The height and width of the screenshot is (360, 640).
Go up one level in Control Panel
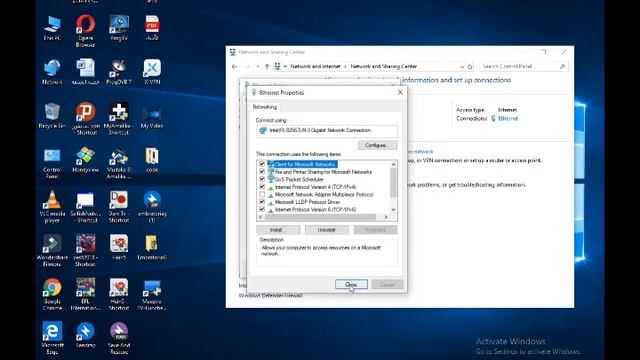coord(267,67)
